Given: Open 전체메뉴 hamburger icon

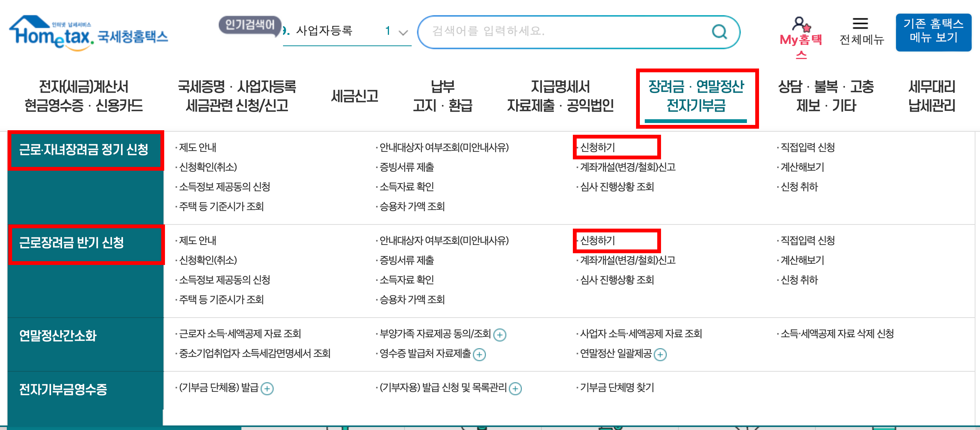Looking at the screenshot, I should click(x=860, y=23).
